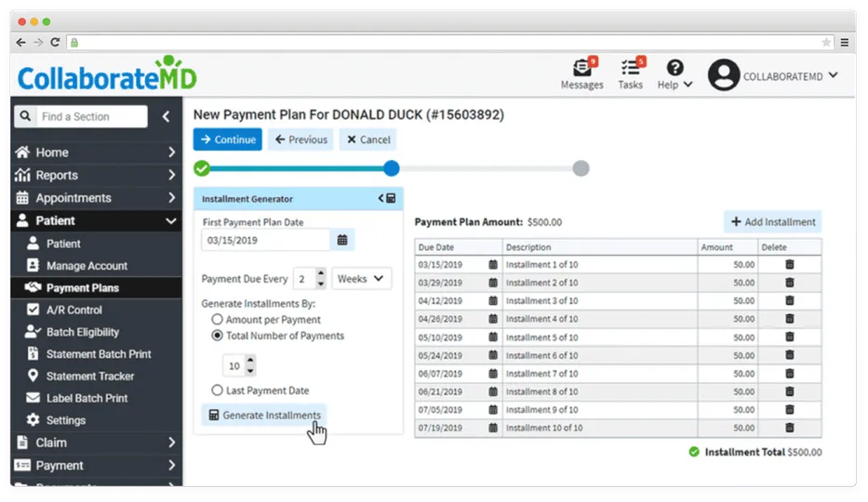Open the Help dropdown arrow

(688, 85)
